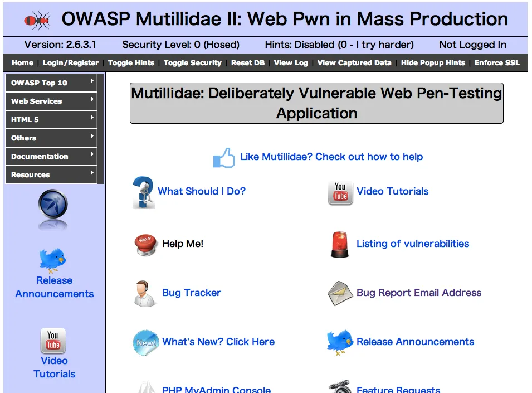Toggle Security level using the nav bar

[x=192, y=63]
